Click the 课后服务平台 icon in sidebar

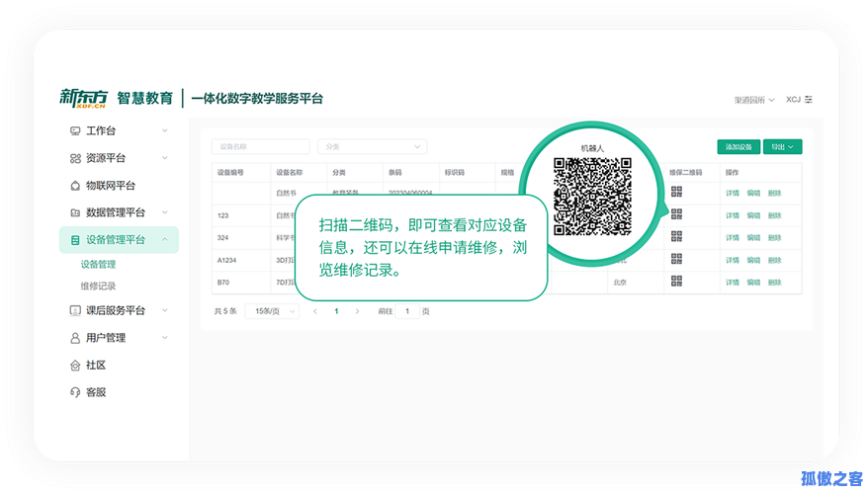tap(75, 310)
